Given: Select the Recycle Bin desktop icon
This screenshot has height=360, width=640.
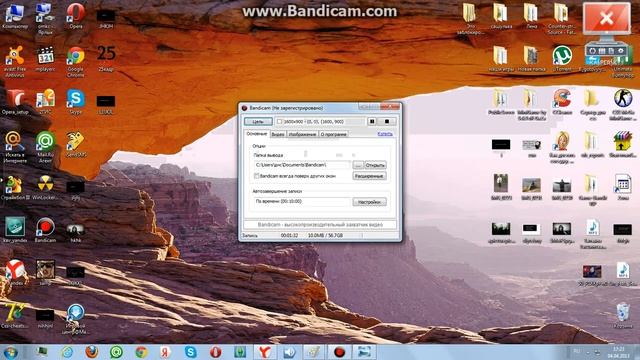Looking at the screenshot, I should coord(623,315).
